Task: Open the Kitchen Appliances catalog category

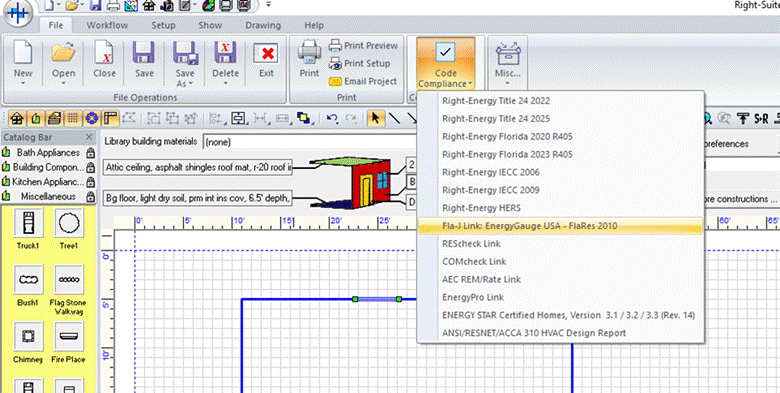Action: point(48,182)
